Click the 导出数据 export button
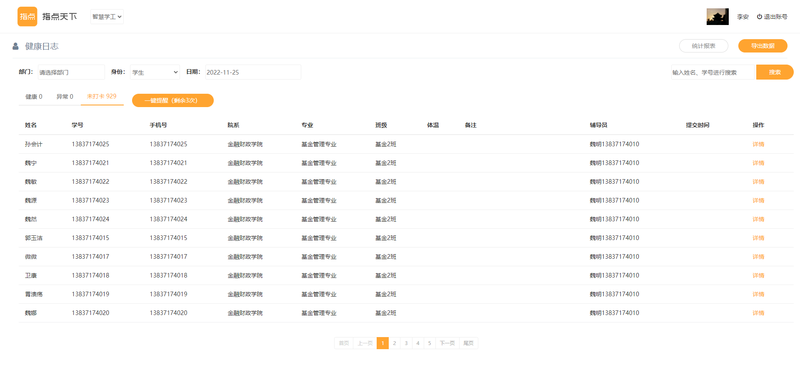Viewport: 800px width, 390px height. point(762,46)
